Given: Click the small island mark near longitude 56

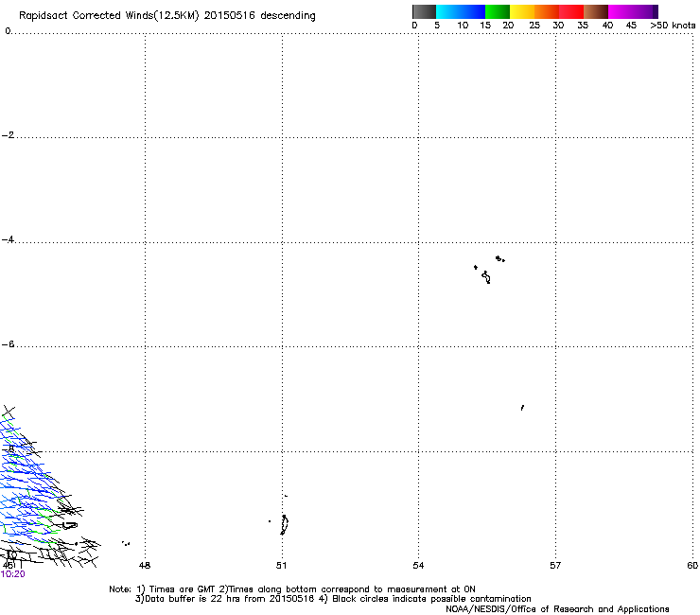Looking at the screenshot, I should [x=522, y=408].
